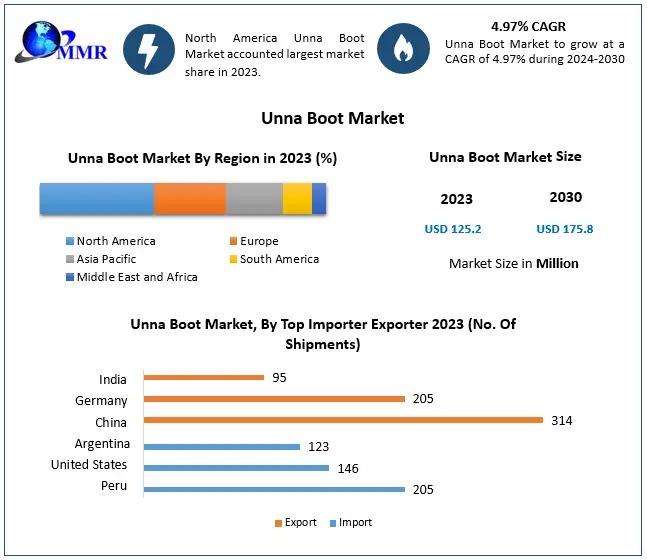647x560 pixels.
Task: Click the 'Peru' axis label
Action: pyautogui.click(x=114, y=486)
